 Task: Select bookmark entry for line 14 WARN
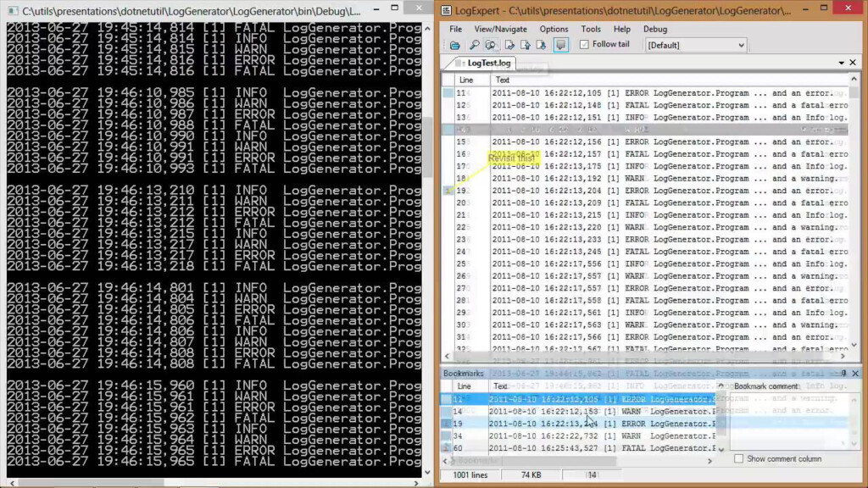(x=578, y=411)
